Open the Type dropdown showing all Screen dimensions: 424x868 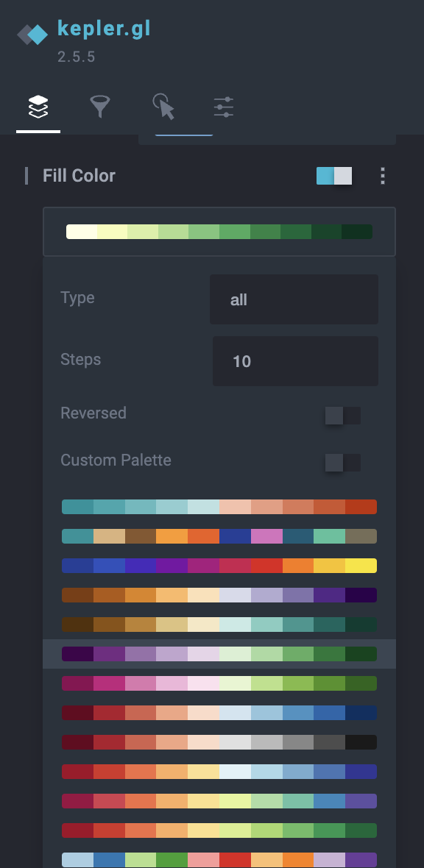tap(294, 299)
